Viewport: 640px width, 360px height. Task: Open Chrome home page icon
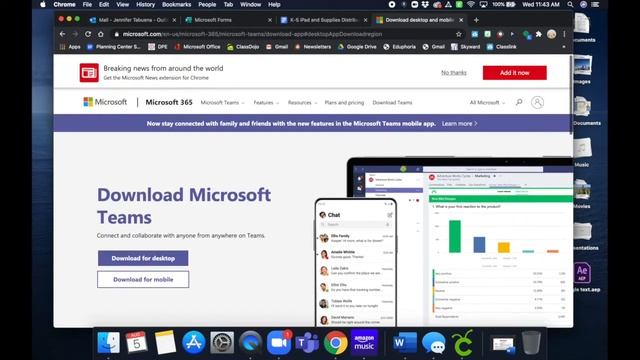point(101,34)
